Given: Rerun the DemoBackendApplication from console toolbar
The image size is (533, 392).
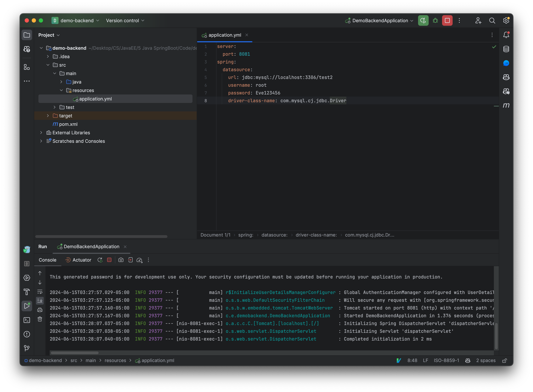Looking at the screenshot, I should point(100,260).
